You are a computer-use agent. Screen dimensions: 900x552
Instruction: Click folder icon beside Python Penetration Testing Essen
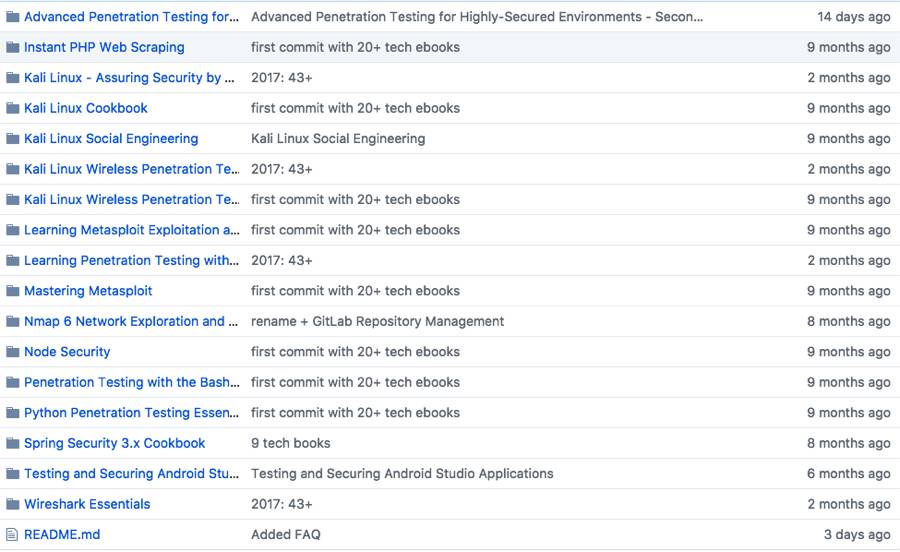[13, 412]
